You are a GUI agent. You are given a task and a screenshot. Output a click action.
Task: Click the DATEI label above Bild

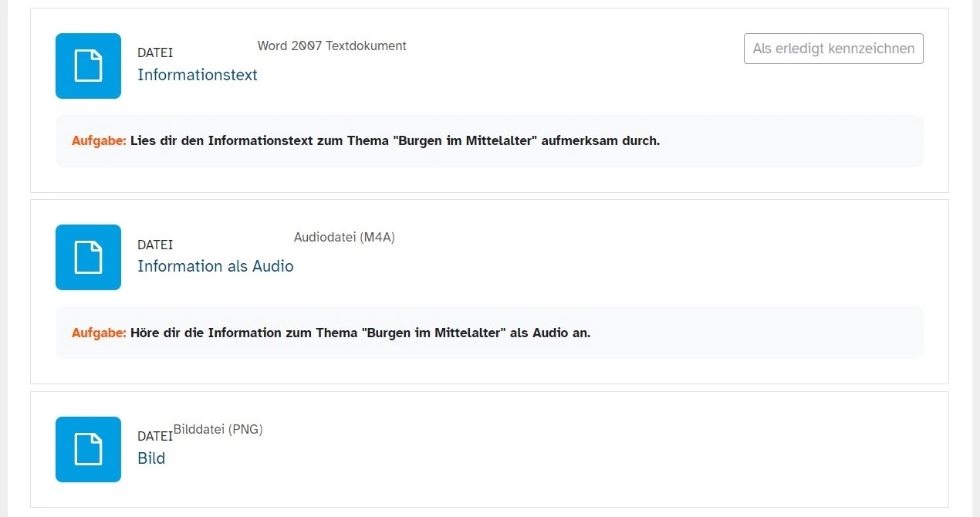(x=155, y=437)
